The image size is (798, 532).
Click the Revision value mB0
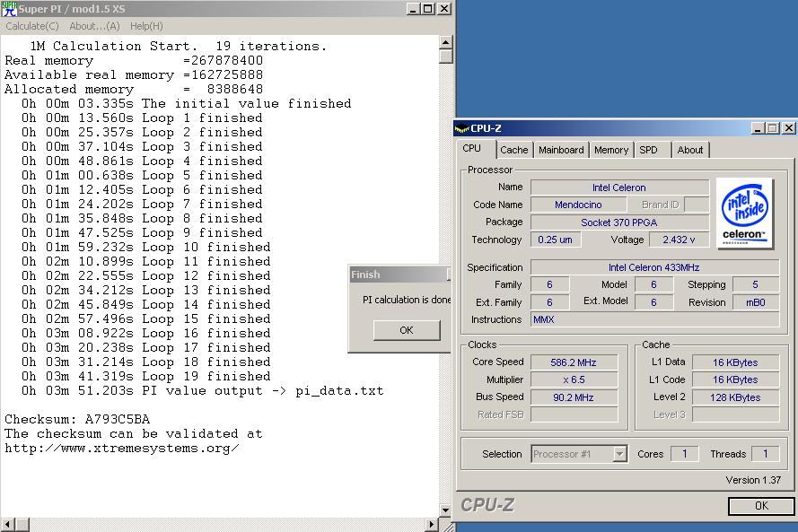pyautogui.click(x=756, y=302)
